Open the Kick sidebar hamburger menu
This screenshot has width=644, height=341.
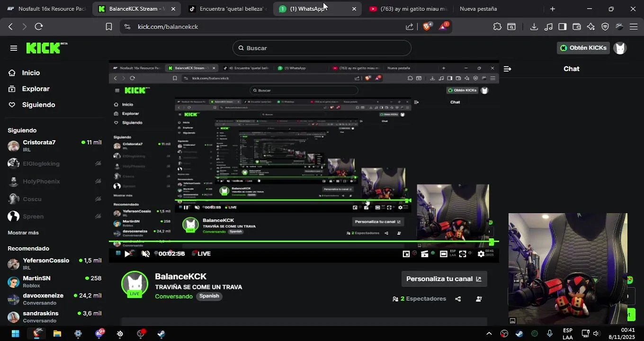14,48
